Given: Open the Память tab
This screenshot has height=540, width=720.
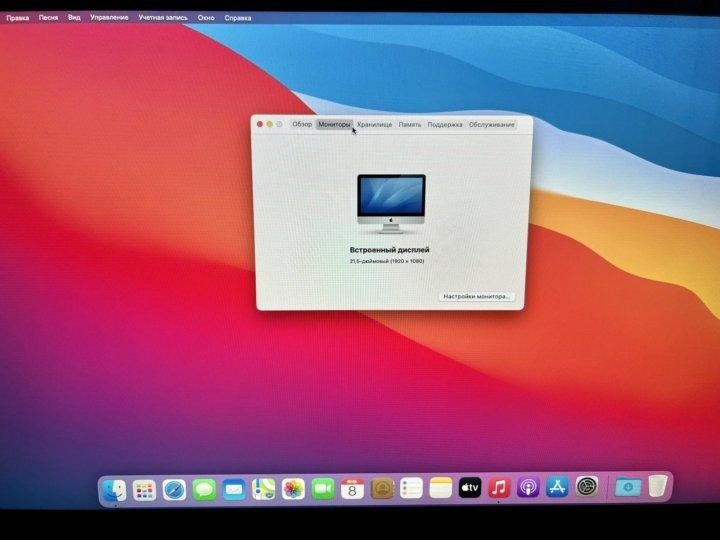Looking at the screenshot, I should pyautogui.click(x=410, y=124).
